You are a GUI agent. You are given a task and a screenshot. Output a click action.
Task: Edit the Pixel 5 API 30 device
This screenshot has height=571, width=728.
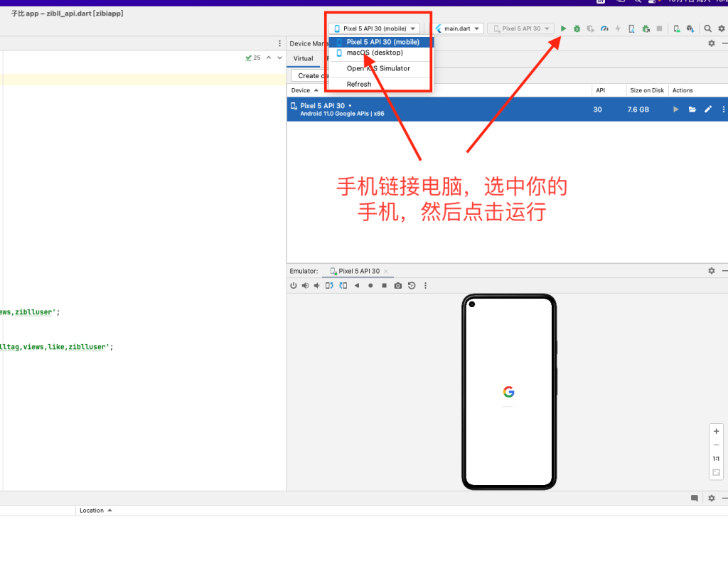[708, 110]
